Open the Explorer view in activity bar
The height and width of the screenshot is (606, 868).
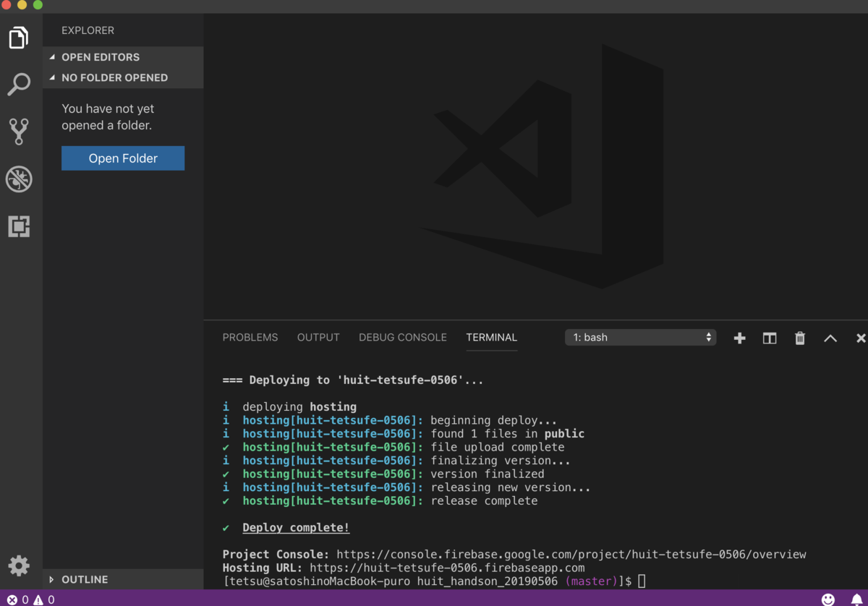coord(19,37)
